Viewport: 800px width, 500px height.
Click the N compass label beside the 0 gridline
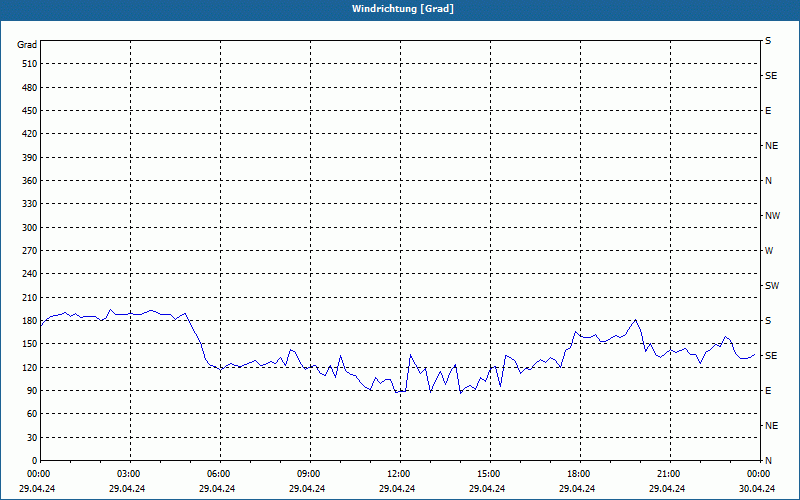[768, 461]
